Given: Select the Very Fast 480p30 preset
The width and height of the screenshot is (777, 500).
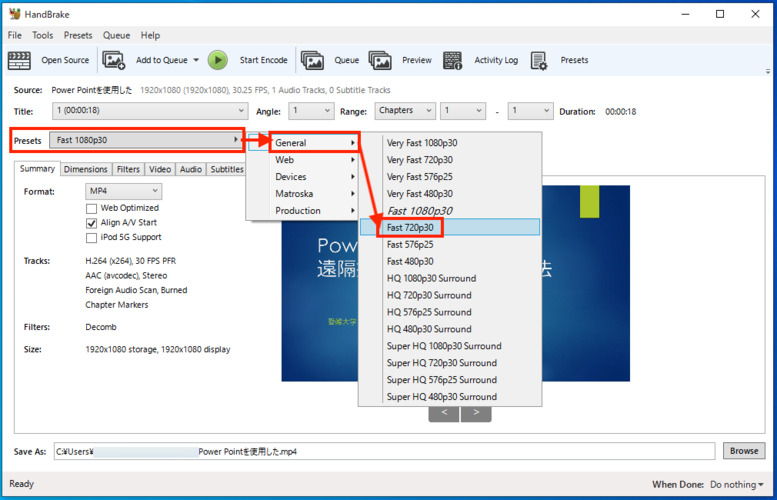Looking at the screenshot, I should (450, 193).
